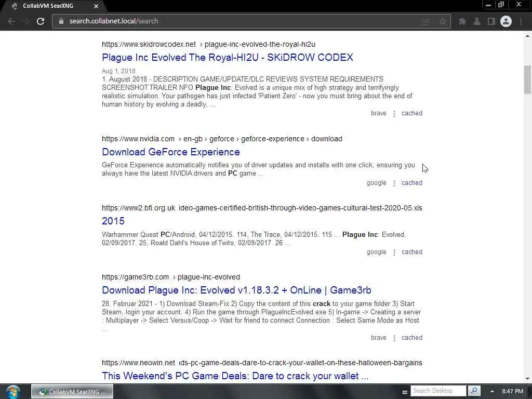532x399 pixels.
Task: Show hidden system tray icons arrow
Action: [x=492, y=392]
